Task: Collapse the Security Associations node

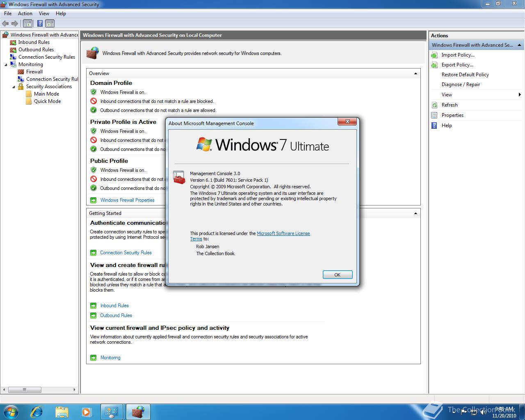Action: [x=14, y=87]
